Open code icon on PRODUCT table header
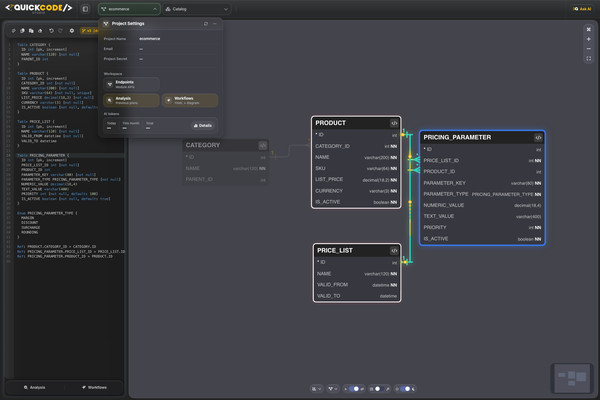 [394, 123]
